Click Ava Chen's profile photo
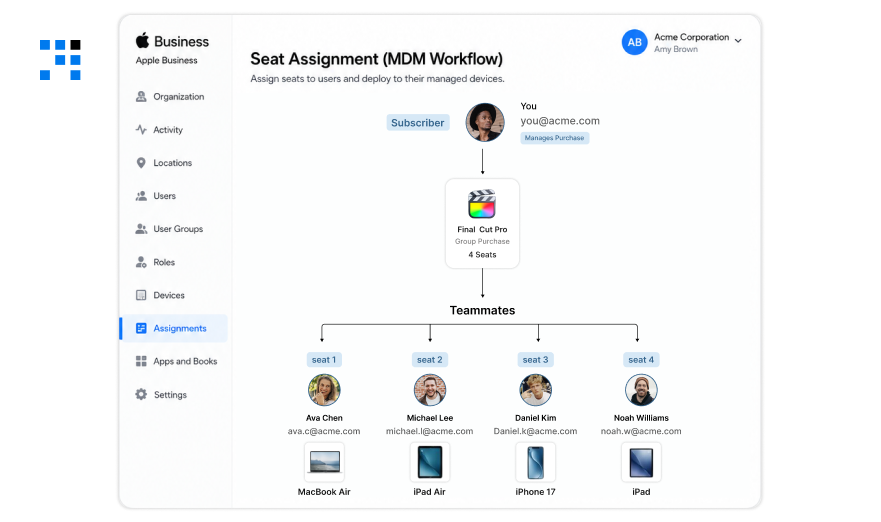Viewport: 881px width, 522px height. pos(324,390)
